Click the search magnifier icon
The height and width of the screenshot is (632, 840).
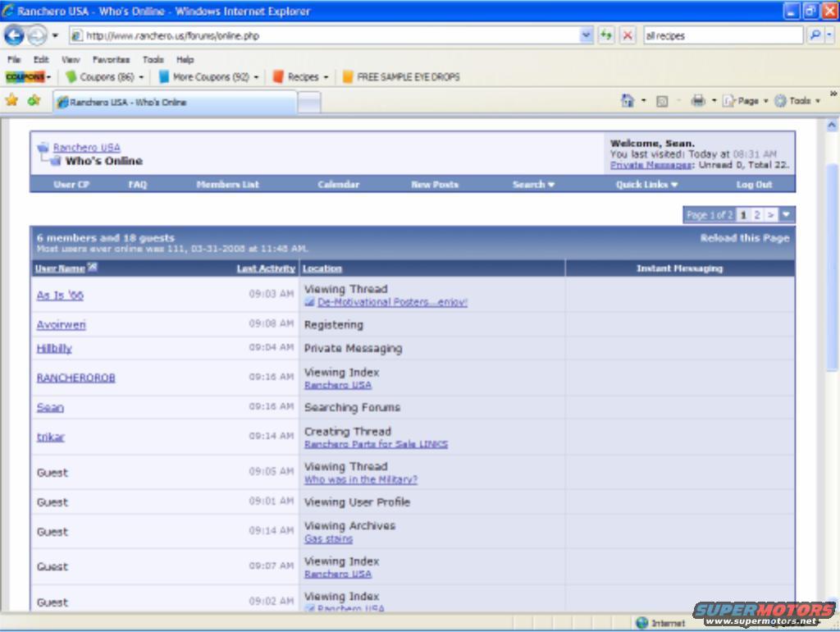[x=815, y=35]
